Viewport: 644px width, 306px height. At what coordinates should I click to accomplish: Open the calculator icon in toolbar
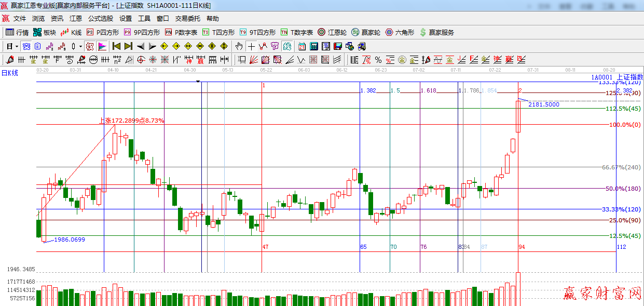pos(314,46)
